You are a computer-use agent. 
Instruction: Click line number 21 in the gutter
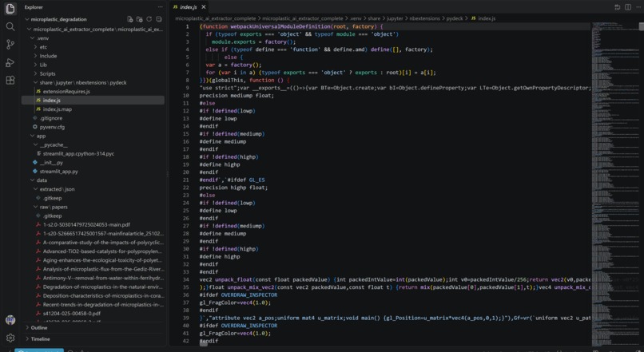[x=186, y=180]
